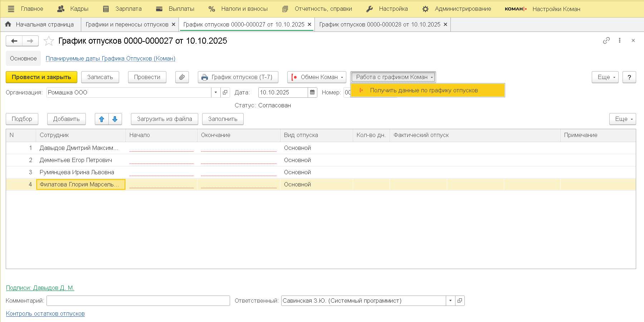Image resolution: width=644 pixels, height=322 pixels.
Task: Click into the Комментарий input field
Action: coord(138,301)
